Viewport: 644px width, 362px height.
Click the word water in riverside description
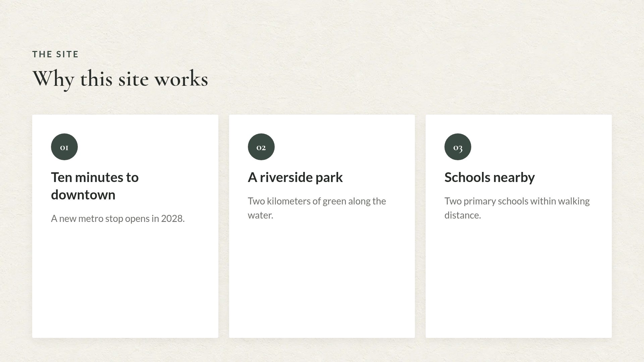pos(260,215)
